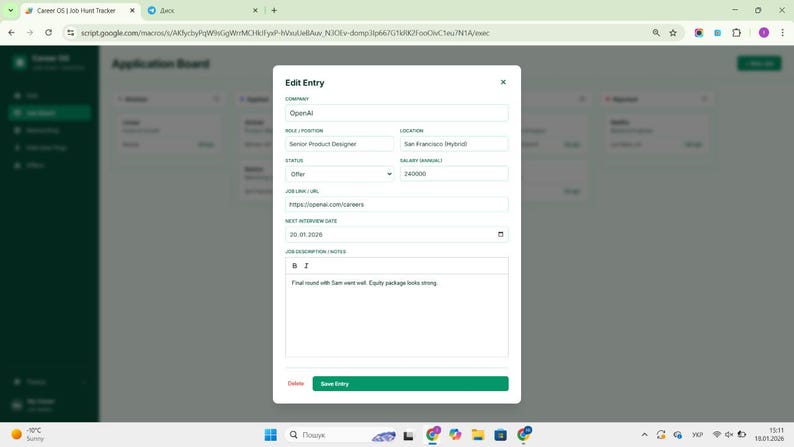Click the address bar URL
794x447 pixels.
[x=285, y=33]
